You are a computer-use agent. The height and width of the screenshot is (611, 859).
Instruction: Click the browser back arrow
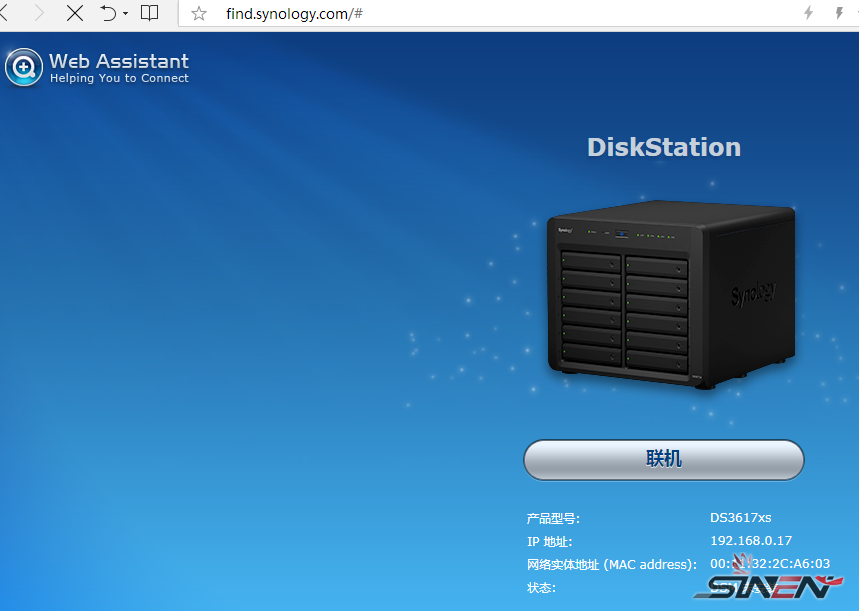pos(3,13)
